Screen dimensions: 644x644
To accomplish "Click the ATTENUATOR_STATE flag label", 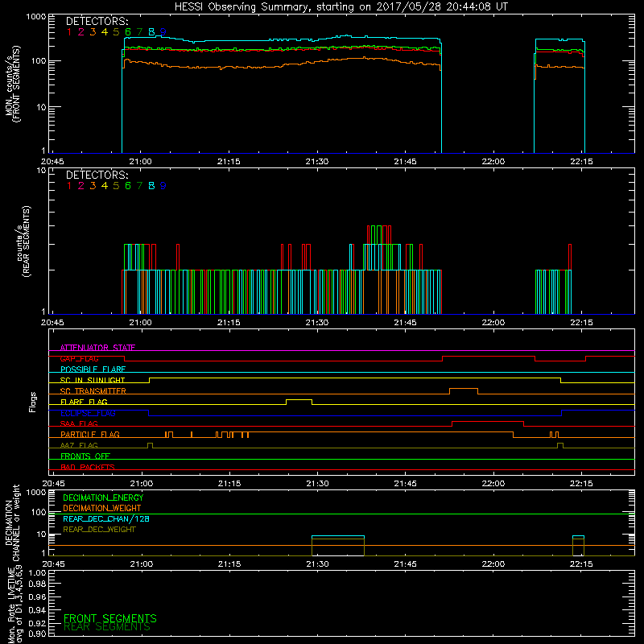I will coord(97,348).
